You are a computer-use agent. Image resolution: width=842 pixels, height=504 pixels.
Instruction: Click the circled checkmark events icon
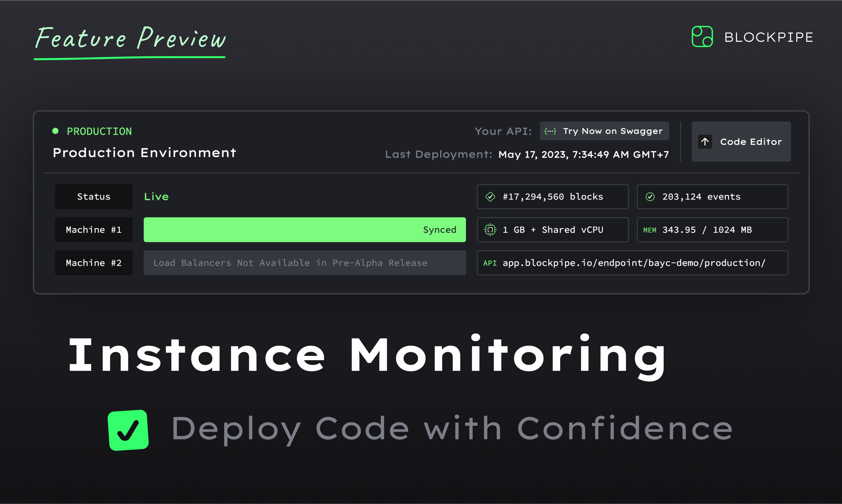click(650, 196)
